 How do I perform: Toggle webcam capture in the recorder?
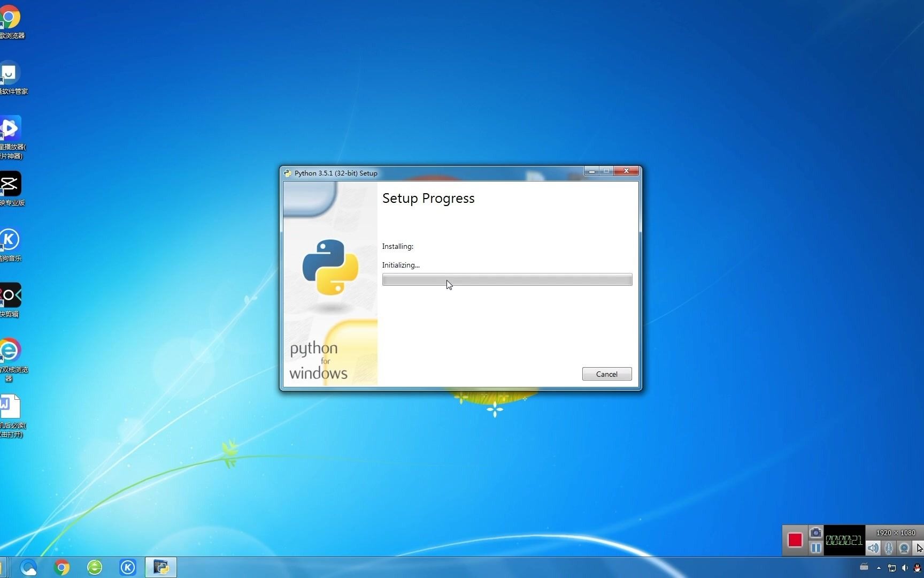904,547
